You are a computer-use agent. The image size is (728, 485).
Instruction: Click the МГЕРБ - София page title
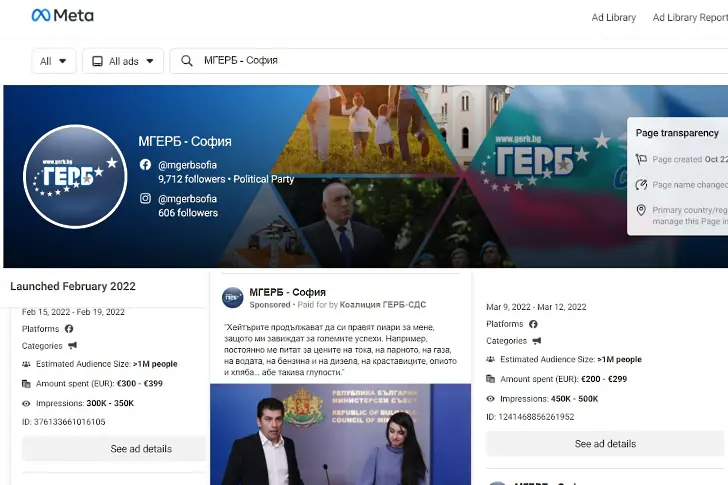(x=185, y=141)
